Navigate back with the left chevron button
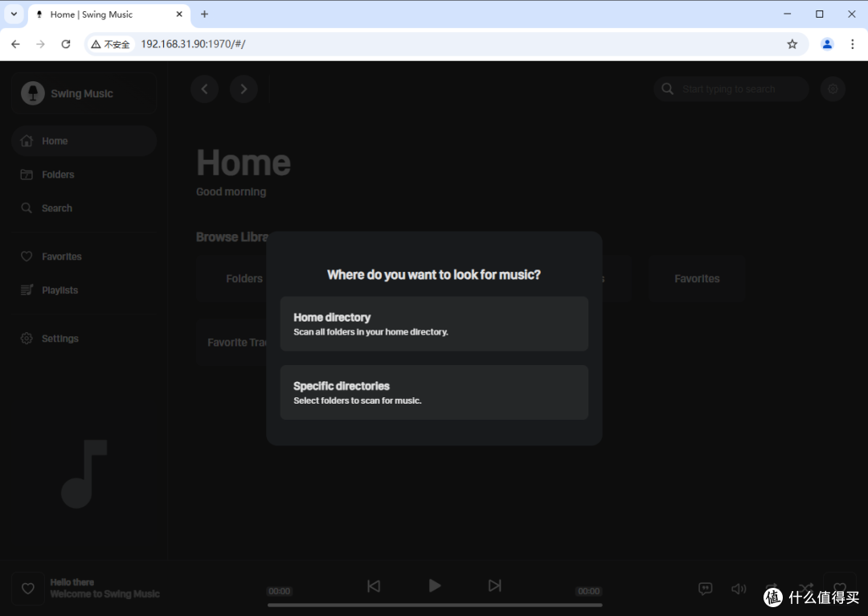Viewport: 868px width, 616px height. (204, 89)
